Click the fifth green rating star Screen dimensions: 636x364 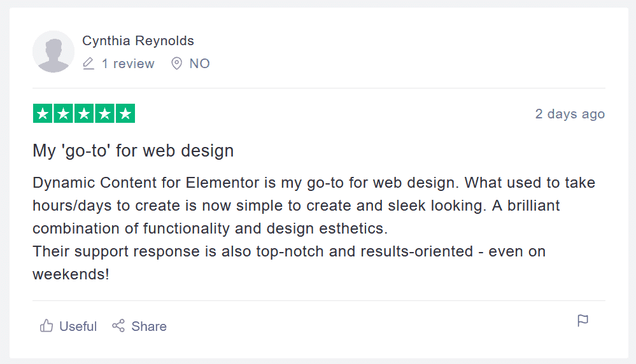[x=125, y=113]
